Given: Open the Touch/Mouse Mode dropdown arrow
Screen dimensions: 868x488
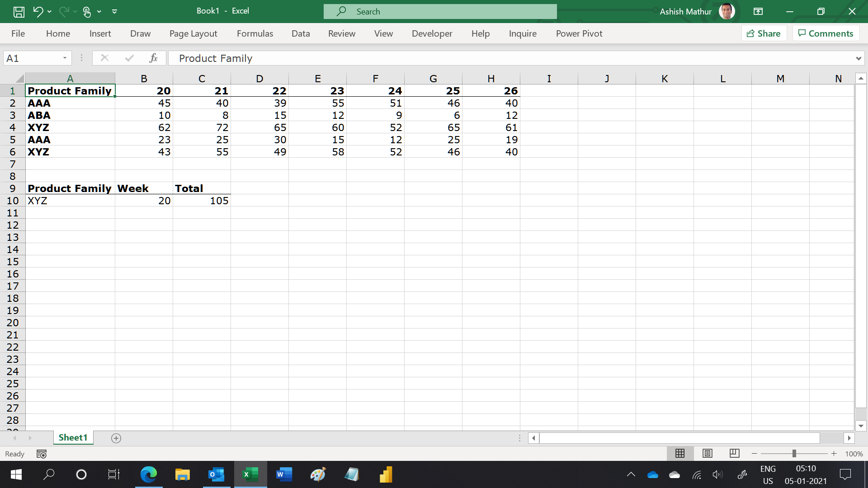Looking at the screenshot, I should [x=99, y=12].
